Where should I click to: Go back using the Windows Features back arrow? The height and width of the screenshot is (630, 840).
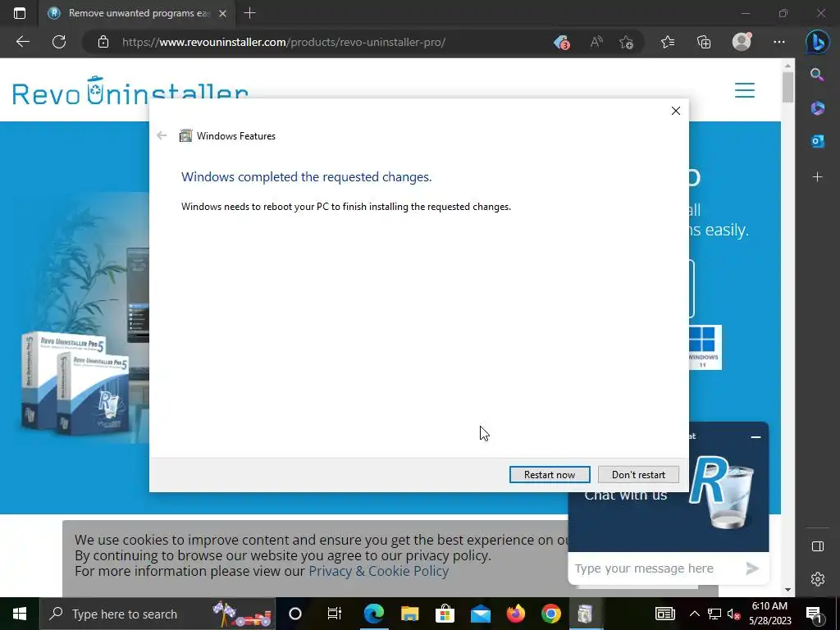pyautogui.click(x=162, y=135)
